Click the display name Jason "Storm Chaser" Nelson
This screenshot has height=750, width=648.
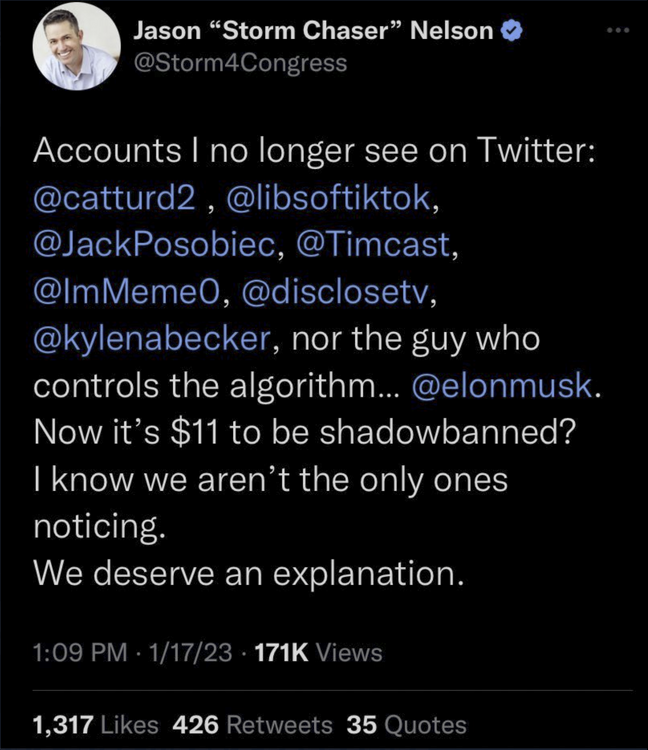pos(314,31)
